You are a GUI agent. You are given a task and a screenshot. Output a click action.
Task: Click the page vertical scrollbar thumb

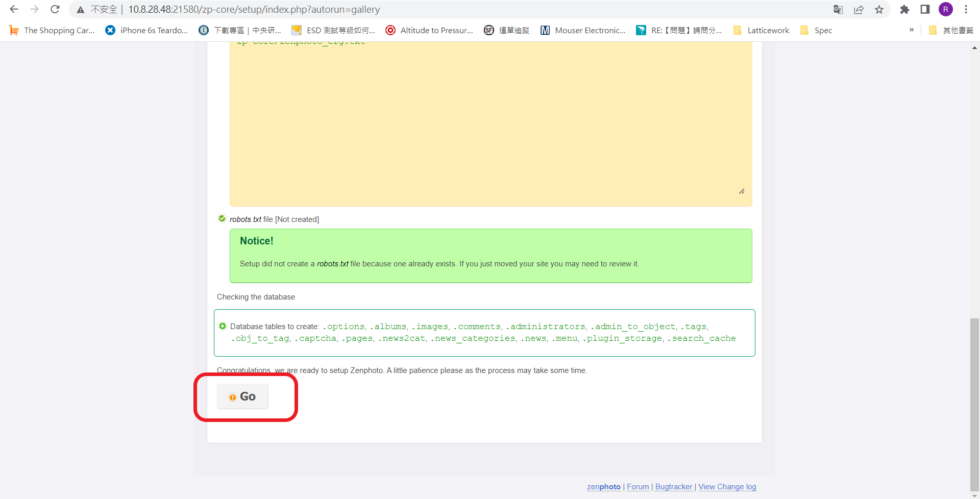pos(974,404)
